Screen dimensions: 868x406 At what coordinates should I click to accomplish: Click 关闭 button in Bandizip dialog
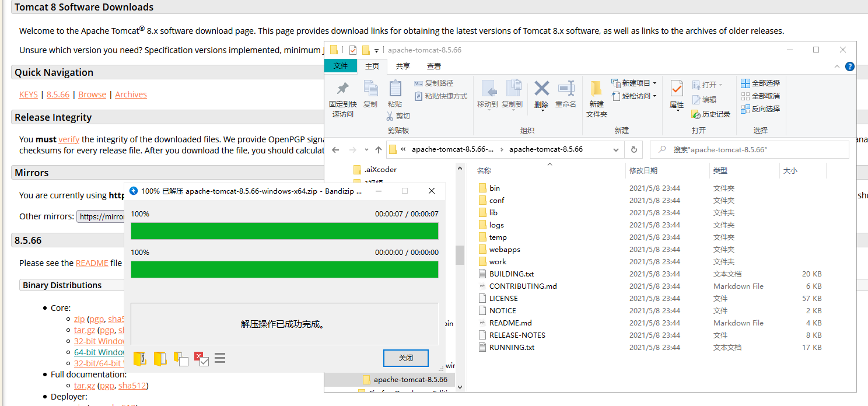(x=406, y=358)
